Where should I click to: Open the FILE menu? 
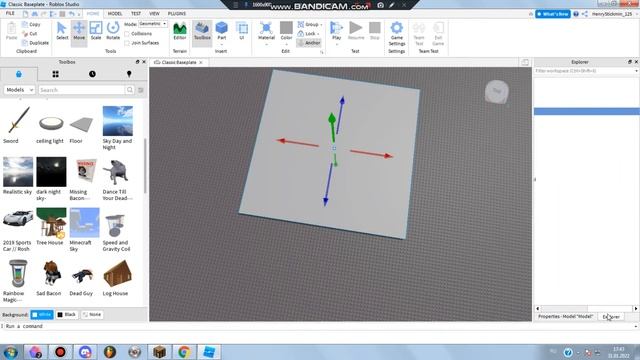pos(10,13)
